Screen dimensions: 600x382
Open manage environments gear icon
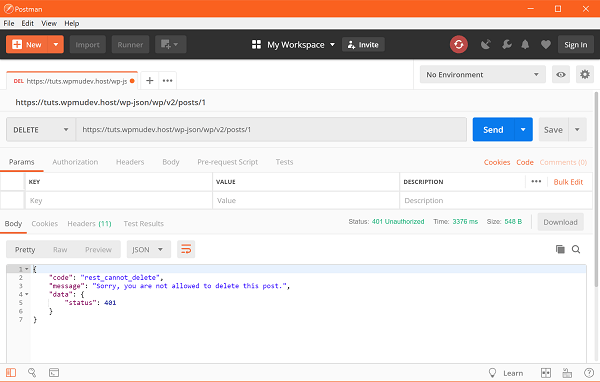point(585,74)
